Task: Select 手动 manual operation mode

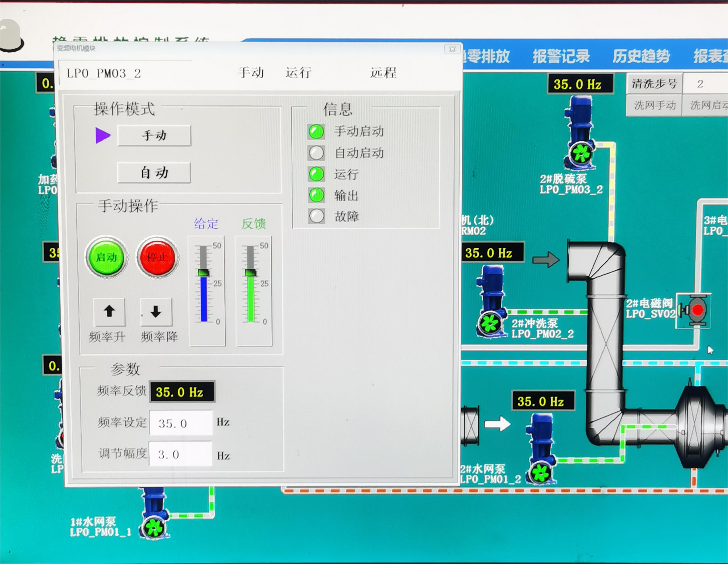Action: coord(154,136)
